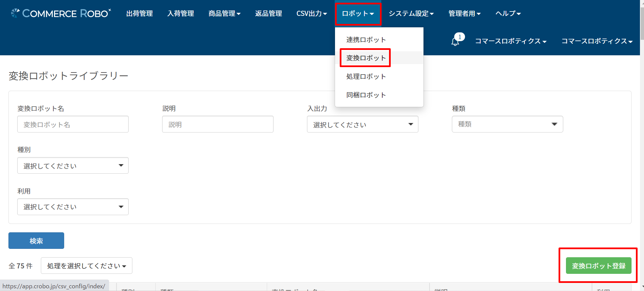Focus the 変換ロボット名 input field

coord(73,124)
